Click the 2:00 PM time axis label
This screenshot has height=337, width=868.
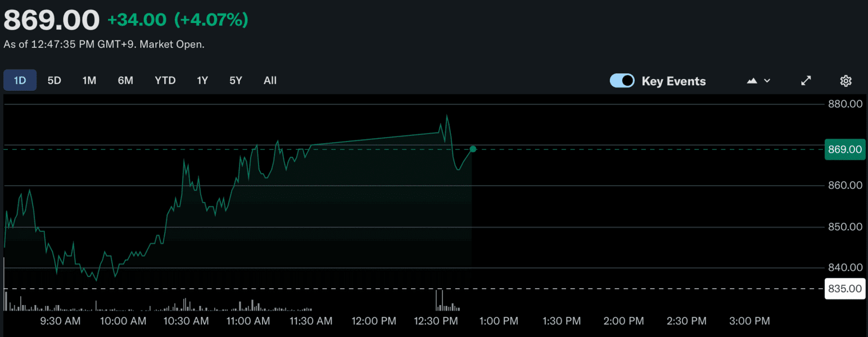623,321
